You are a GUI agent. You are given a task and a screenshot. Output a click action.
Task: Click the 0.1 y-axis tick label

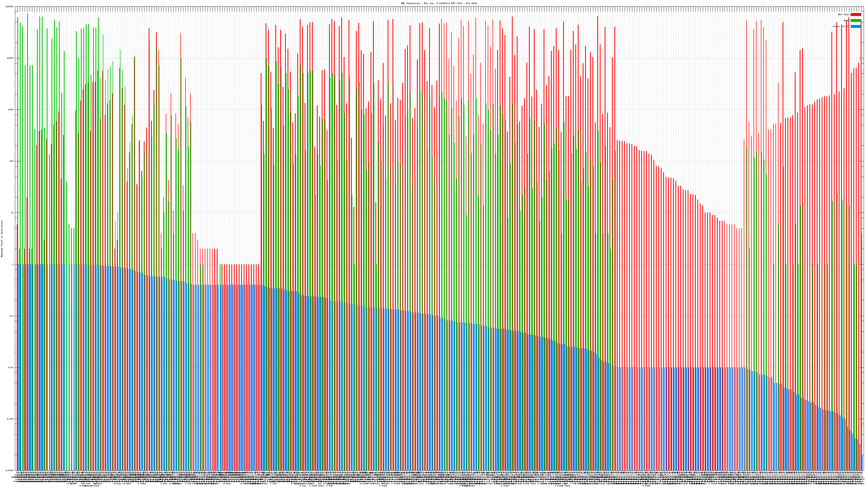[x=11, y=316]
